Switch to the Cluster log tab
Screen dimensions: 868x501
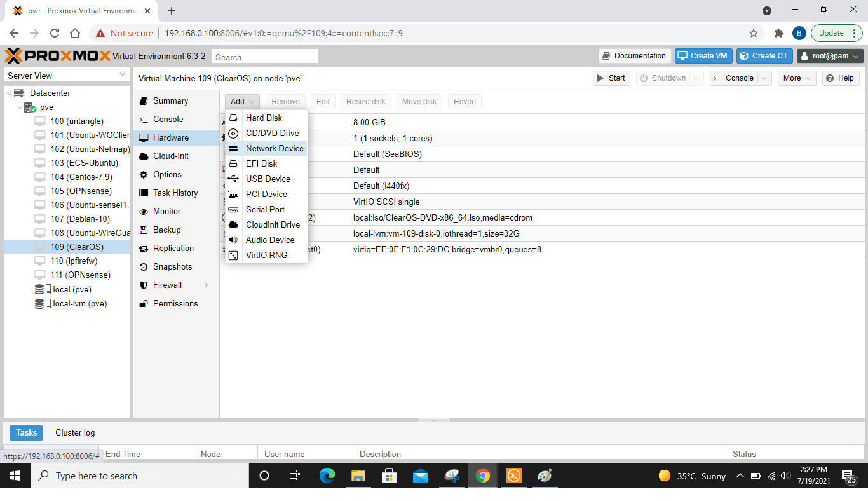coord(74,432)
